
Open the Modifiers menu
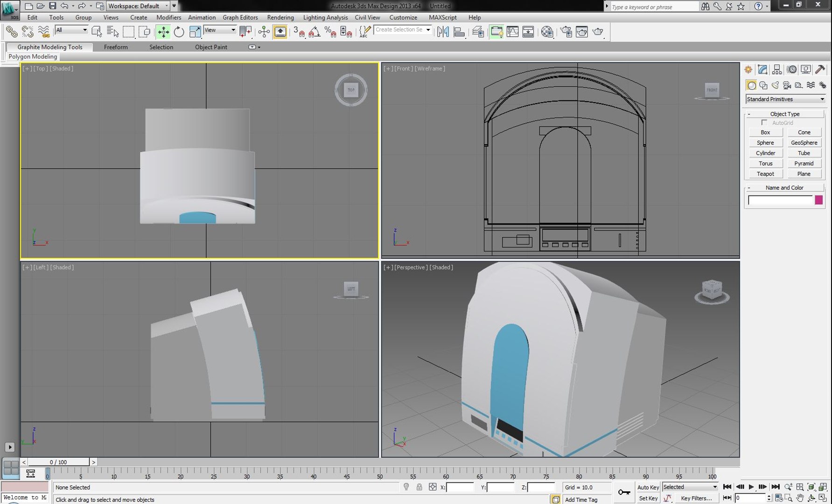pos(168,17)
